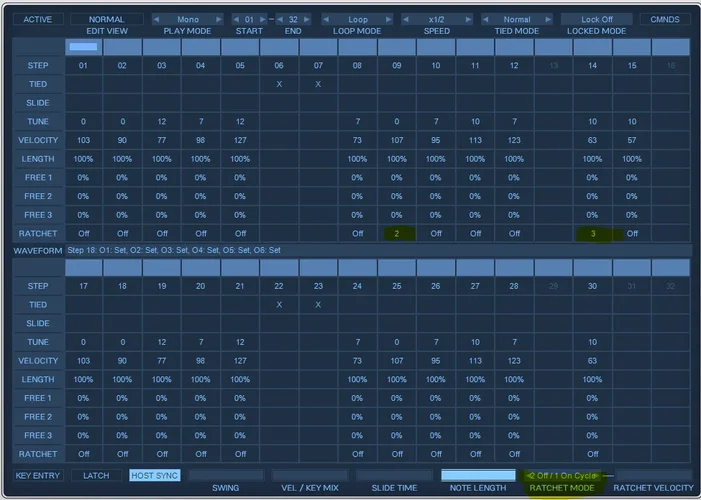This screenshot has height=500, width=701.
Task: Open the Mono play mode selector
Action: click(x=188, y=19)
